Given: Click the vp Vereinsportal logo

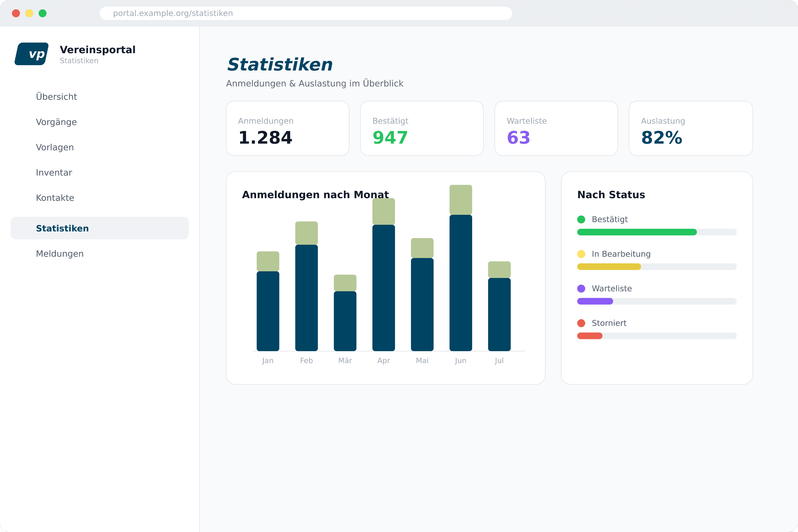Looking at the screenshot, I should [x=32, y=54].
